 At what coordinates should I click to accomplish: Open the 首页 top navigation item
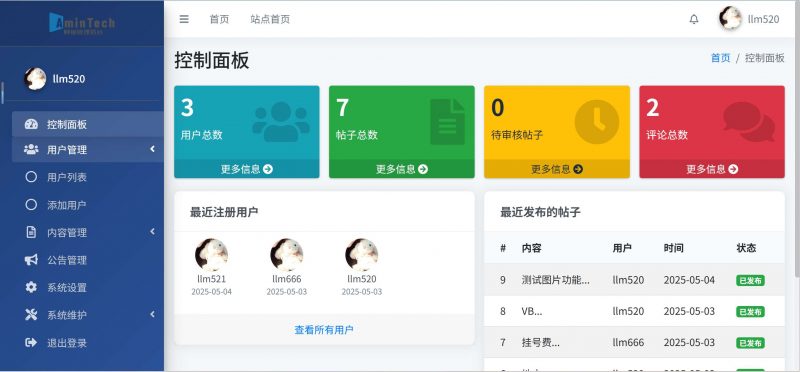(219, 19)
